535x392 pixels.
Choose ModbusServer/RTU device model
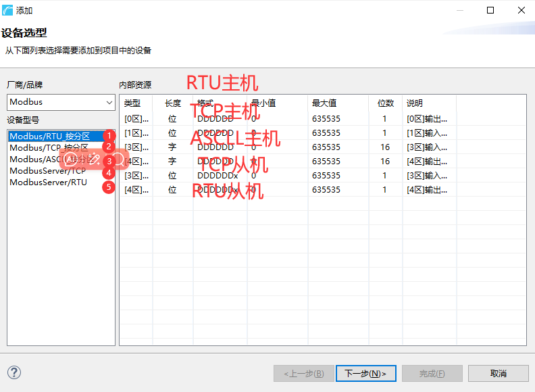pos(49,182)
